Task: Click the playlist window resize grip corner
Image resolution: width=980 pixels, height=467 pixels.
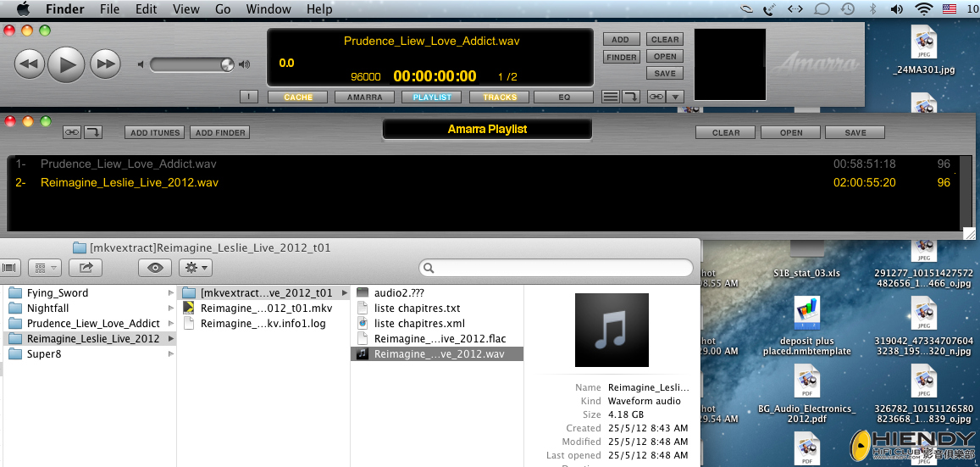Action: click(x=969, y=233)
